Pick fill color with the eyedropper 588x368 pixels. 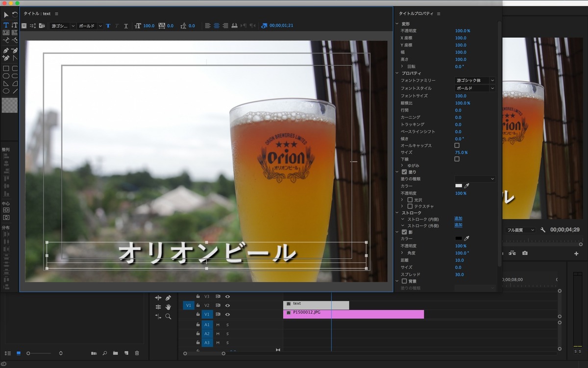coord(467,186)
